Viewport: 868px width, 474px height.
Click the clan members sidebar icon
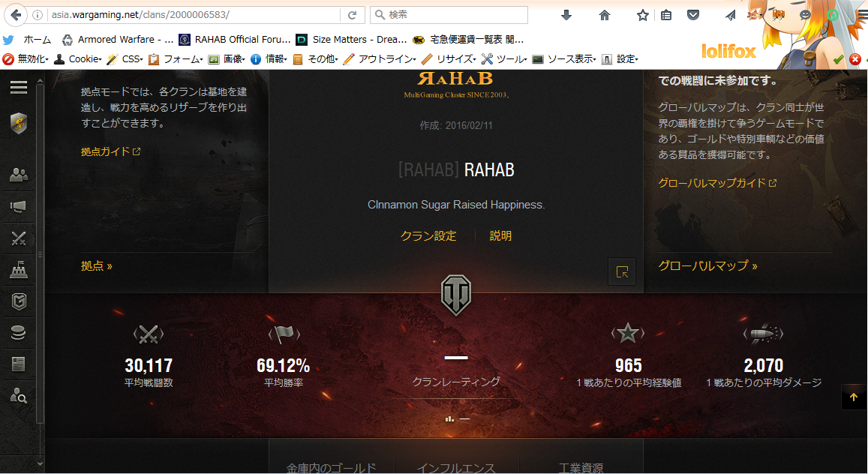pyautogui.click(x=19, y=175)
